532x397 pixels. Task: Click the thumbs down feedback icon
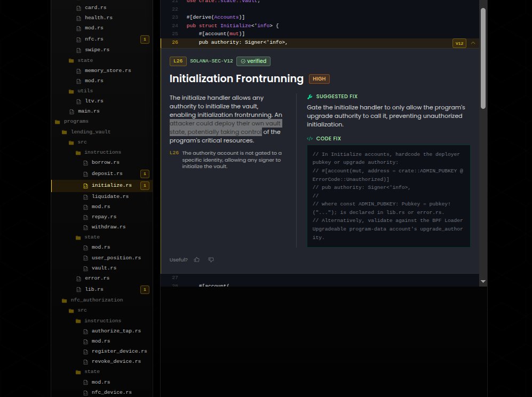coord(211,259)
